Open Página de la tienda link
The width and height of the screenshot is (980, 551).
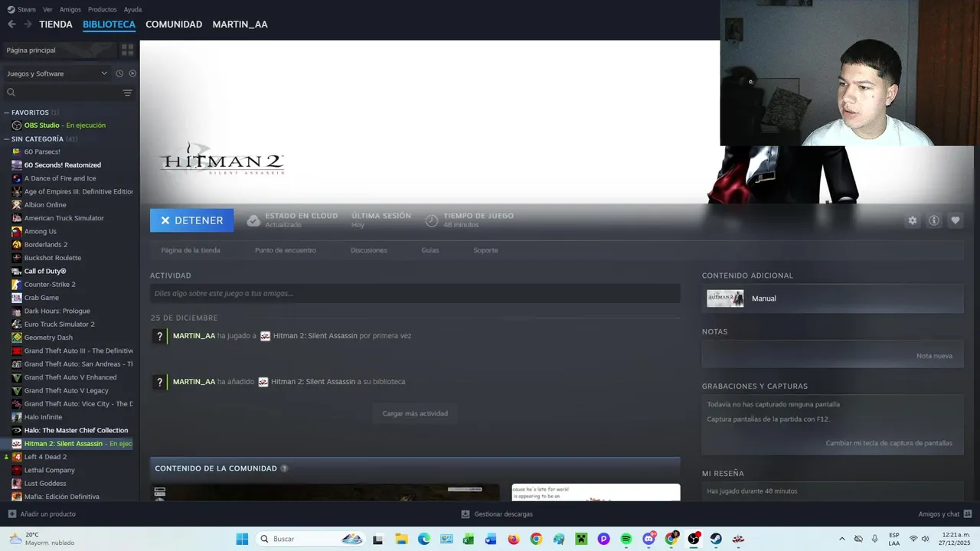(191, 250)
